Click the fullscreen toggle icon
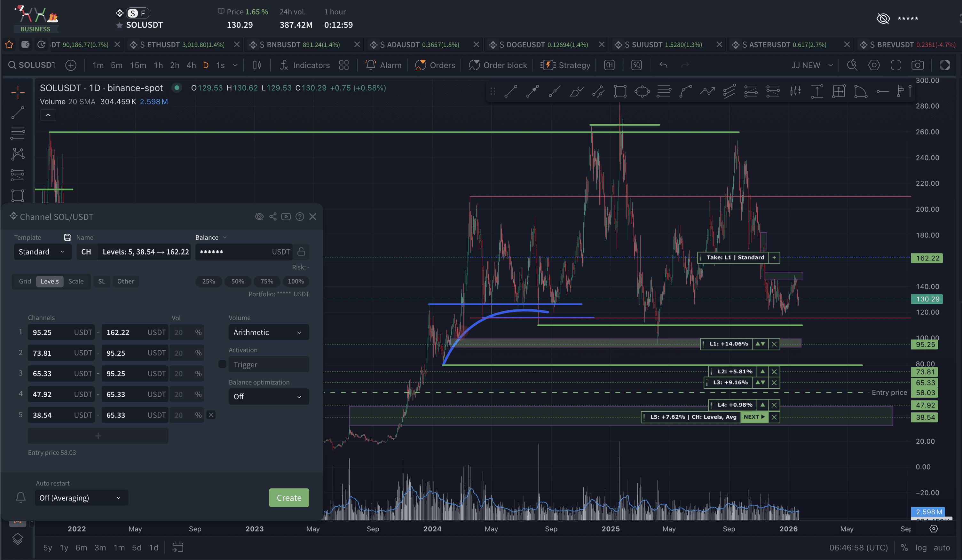This screenshot has width=962, height=560. [x=895, y=65]
